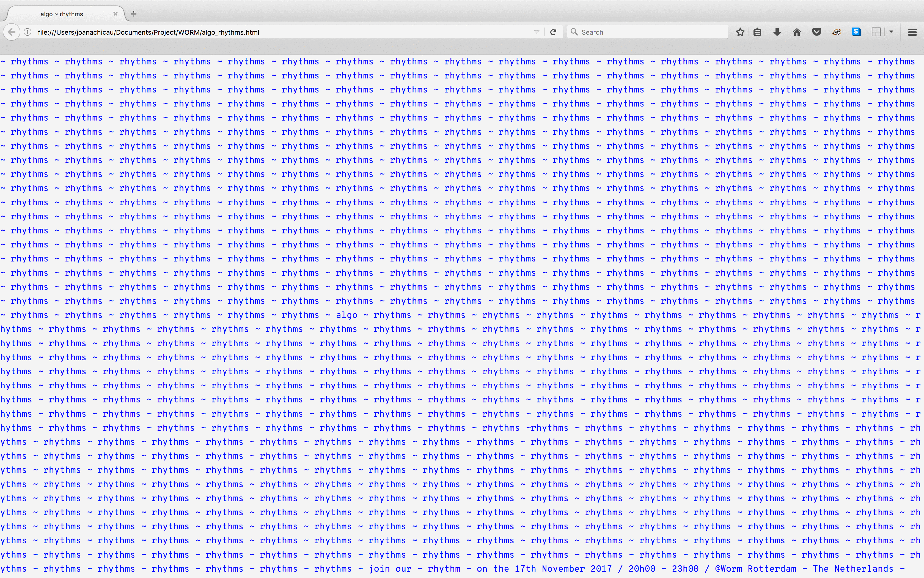Show bookmarks list icon

758,32
